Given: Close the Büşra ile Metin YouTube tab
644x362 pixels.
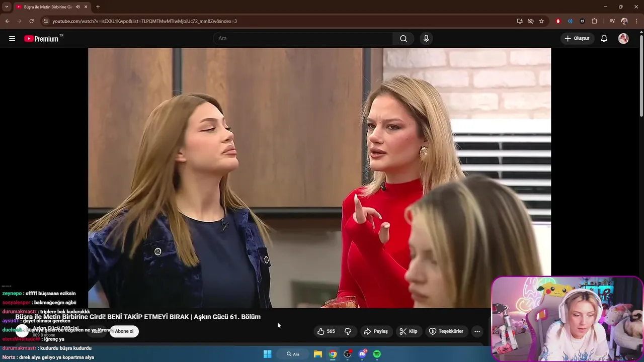Looking at the screenshot, I should 86,7.
